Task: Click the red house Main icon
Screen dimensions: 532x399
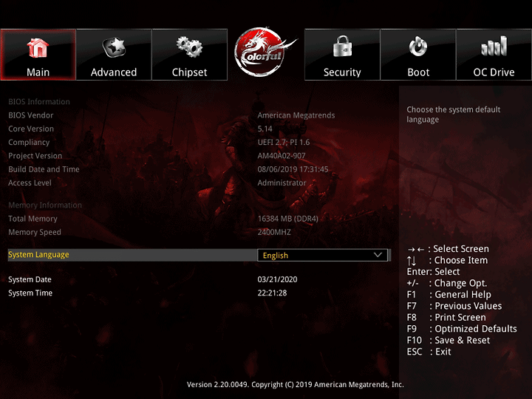Action: click(38, 47)
